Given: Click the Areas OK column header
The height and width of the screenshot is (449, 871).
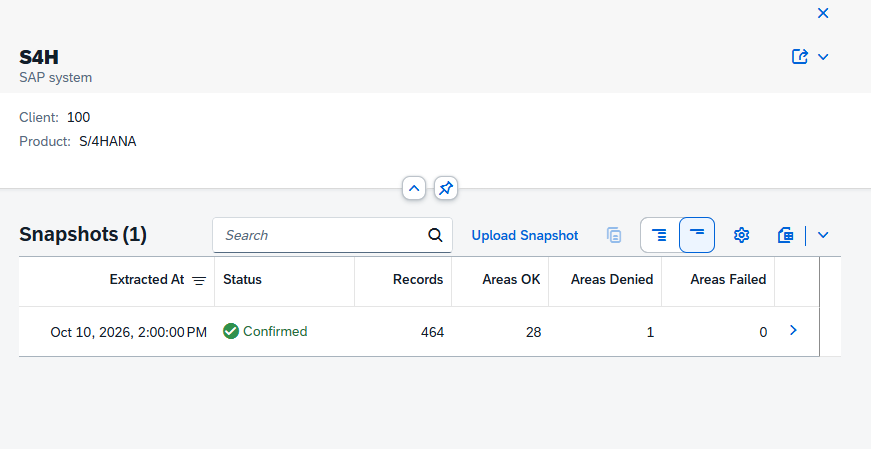Looking at the screenshot, I should coord(500,282).
